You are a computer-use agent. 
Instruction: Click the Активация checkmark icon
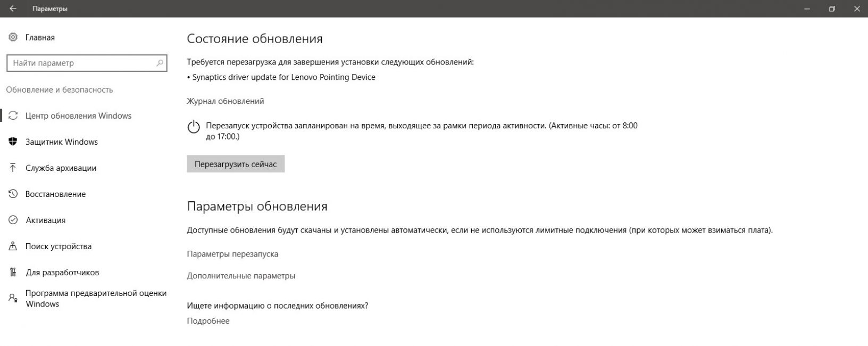(13, 220)
